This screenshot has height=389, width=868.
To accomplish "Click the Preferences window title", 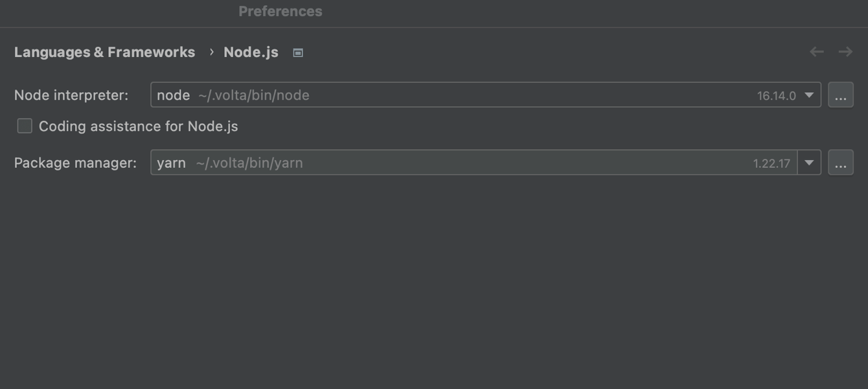I will tap(280, 12).
